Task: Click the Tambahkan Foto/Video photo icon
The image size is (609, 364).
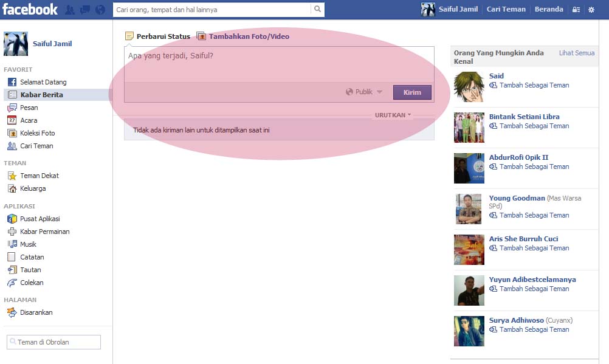Action: (x=201, y=36)
